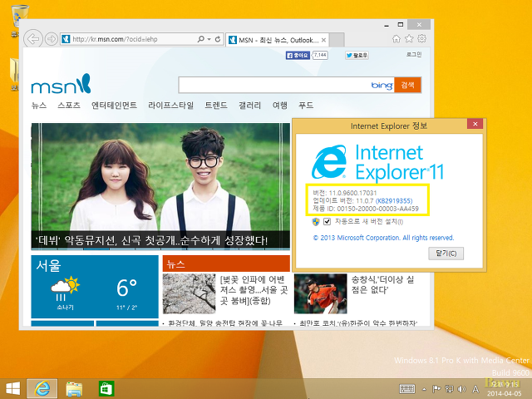The image size is (532, 399).
Task: Open the 스포츠 navigation menu
Action: click(x=69, y=106)
